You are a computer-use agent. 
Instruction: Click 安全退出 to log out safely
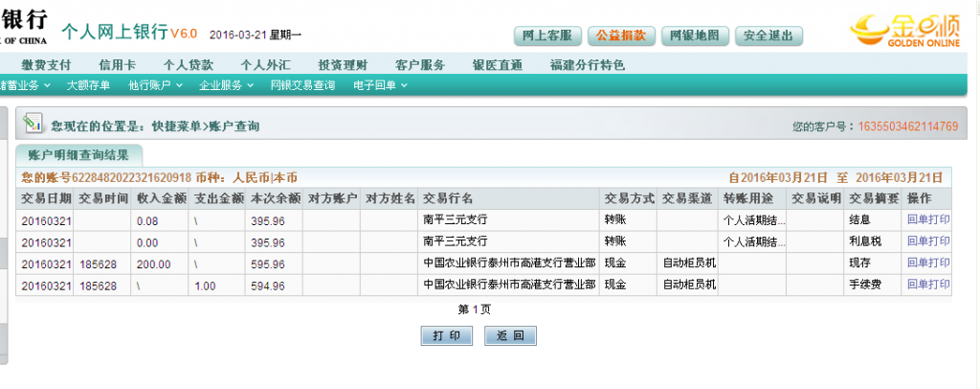[768, 35]
